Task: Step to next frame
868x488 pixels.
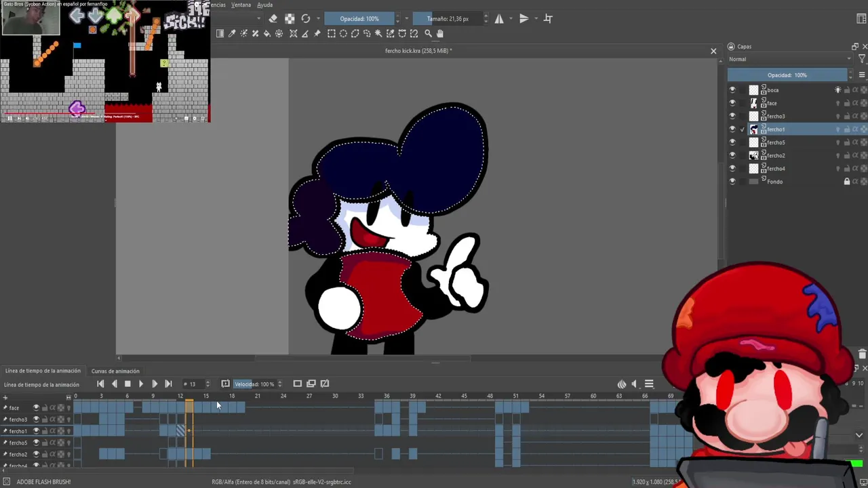Action: coord(155,384)
